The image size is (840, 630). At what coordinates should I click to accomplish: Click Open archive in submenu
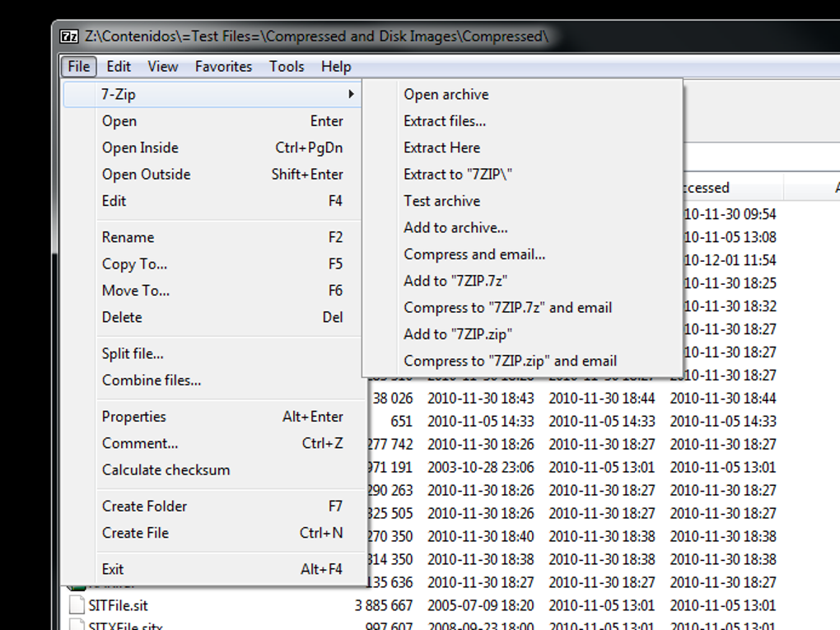point(522,94)
